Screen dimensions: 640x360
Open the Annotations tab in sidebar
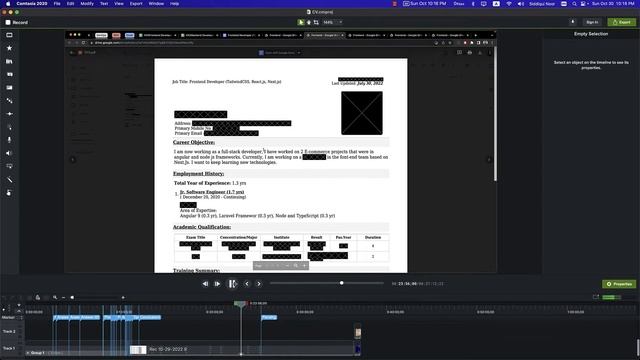click(9, 74)
